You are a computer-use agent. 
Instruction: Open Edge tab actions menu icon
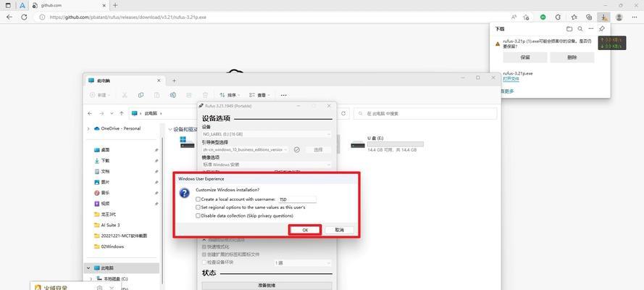[8, 6]
